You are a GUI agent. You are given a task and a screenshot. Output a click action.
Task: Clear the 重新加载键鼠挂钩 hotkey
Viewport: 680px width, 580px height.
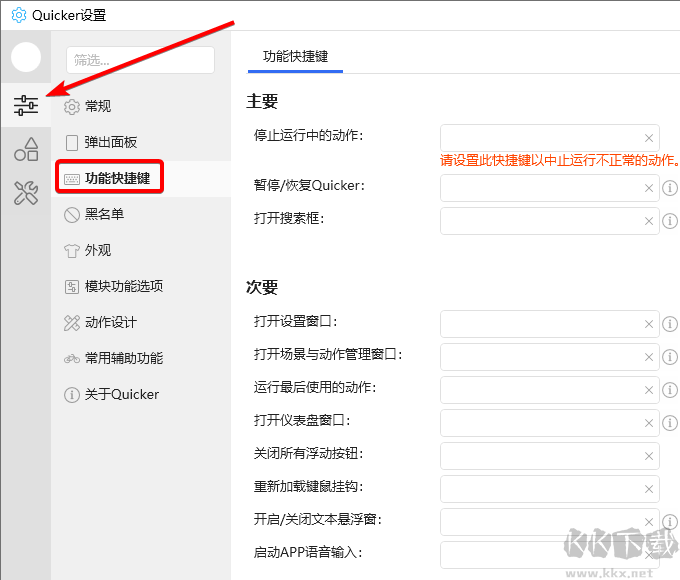click(649, 489)
